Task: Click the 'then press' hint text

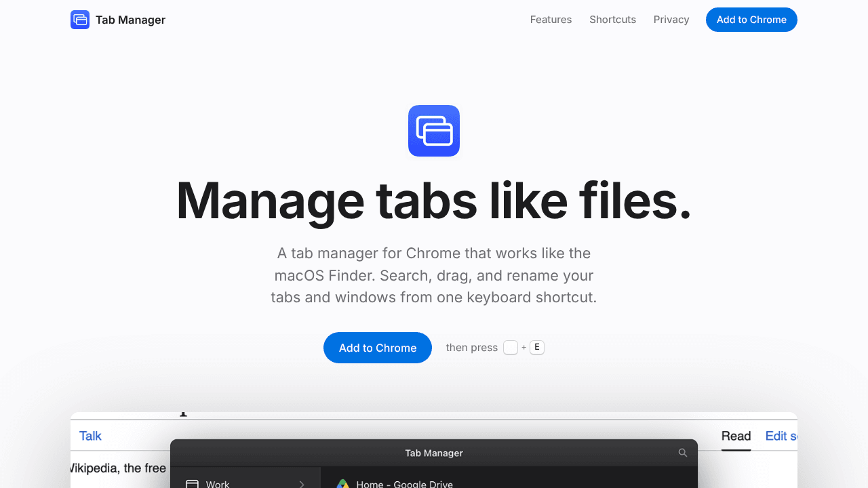Action: click(472, 348)
